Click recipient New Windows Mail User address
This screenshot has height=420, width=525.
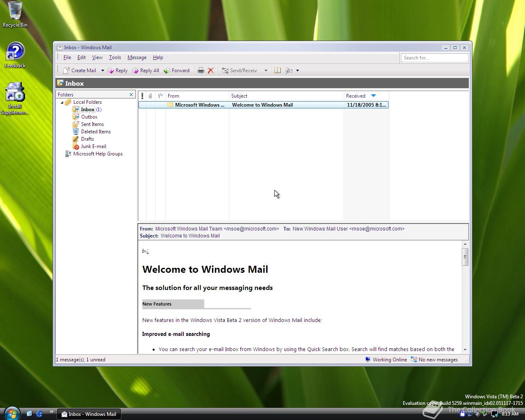coord(349,229)
